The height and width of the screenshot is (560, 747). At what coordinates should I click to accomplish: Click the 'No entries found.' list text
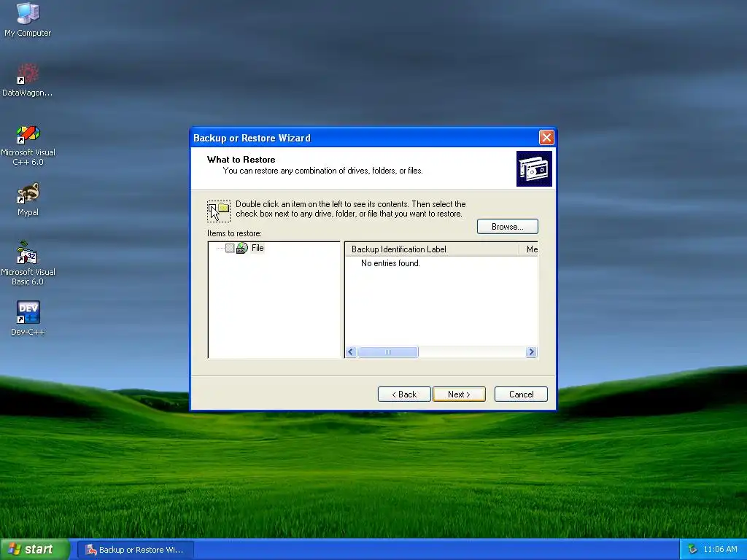[390, 263]
